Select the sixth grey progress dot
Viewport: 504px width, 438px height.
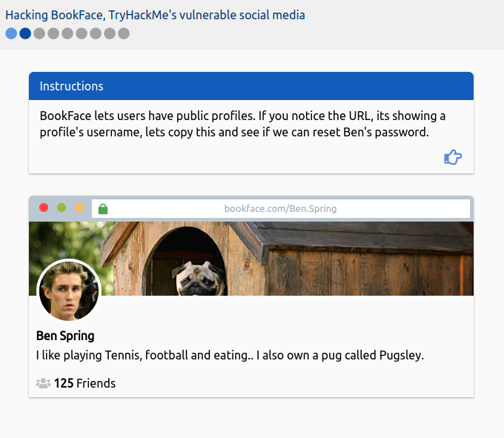tap(82, 33)
